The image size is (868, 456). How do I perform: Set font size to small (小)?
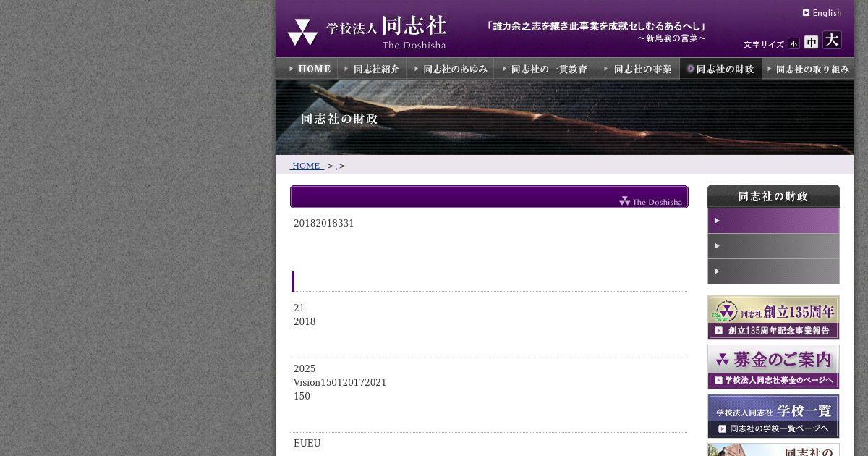793,43
